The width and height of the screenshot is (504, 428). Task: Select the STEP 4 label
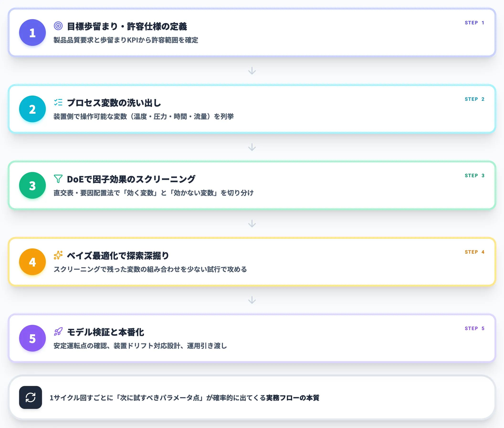tap(474, 252)
